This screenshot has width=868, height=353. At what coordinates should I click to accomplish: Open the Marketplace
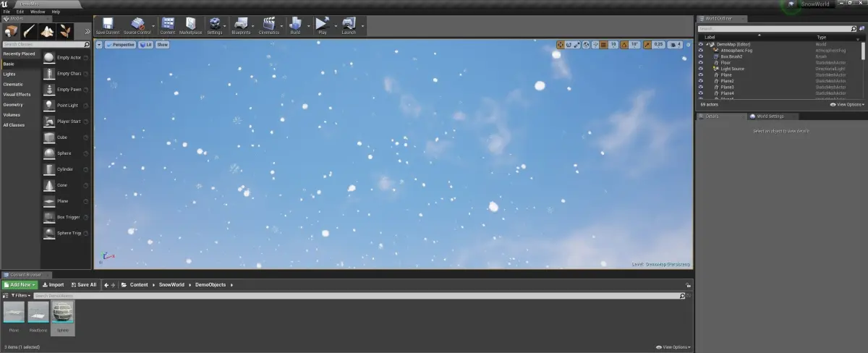(x=191, y=26)
